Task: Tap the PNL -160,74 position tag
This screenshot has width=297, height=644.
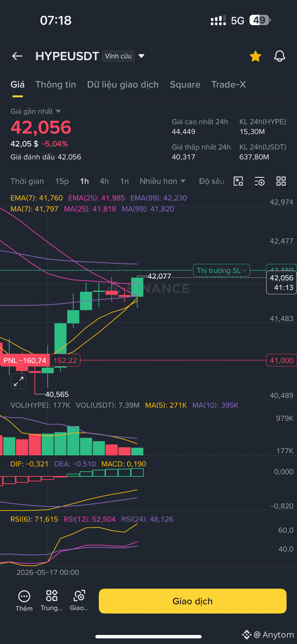Action: [25, 360]
